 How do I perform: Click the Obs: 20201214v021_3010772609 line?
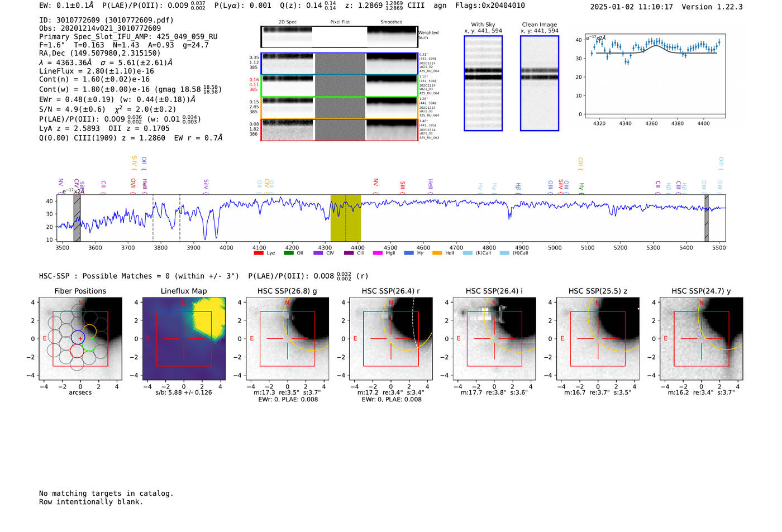100,28
